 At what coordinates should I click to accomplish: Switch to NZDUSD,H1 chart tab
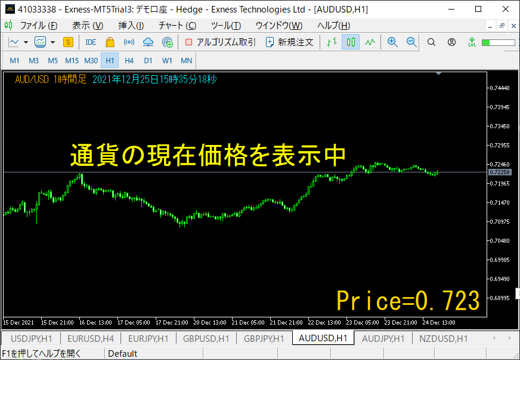pos(444,338)
